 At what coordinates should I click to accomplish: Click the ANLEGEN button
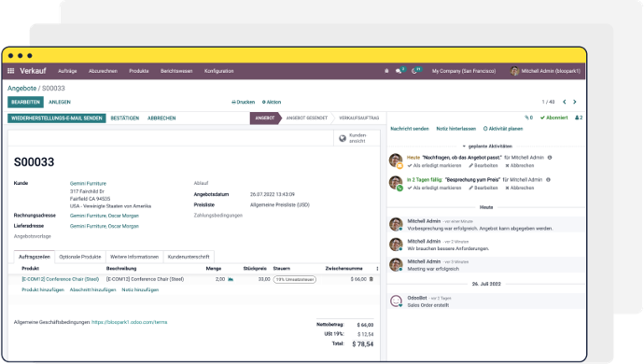(x=60, y=102)
